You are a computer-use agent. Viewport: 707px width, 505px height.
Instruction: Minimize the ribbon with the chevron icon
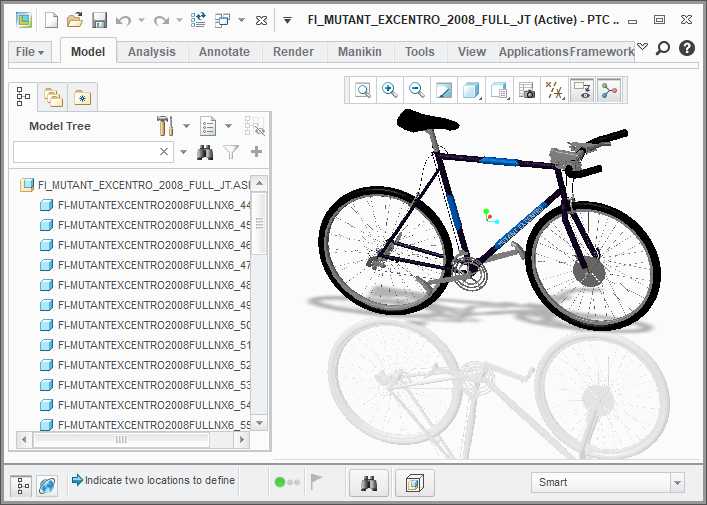point(643,46)
